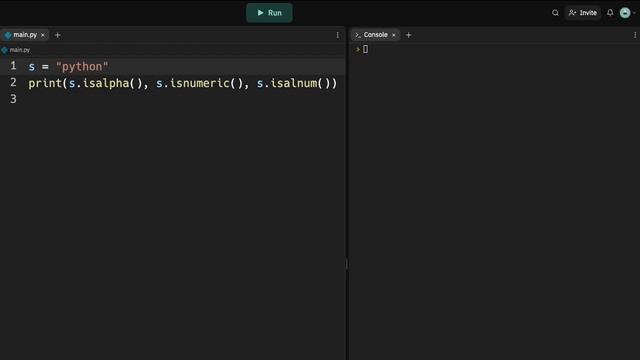This screenshot has height=360, width=640.
Task: Open the editor pane options menu
Action: click(x=338, y=35)
